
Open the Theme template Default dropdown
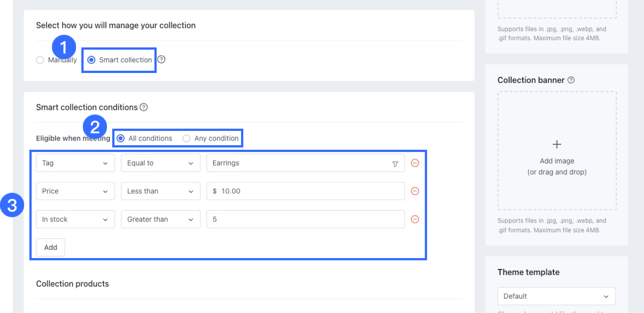point(556,296)
